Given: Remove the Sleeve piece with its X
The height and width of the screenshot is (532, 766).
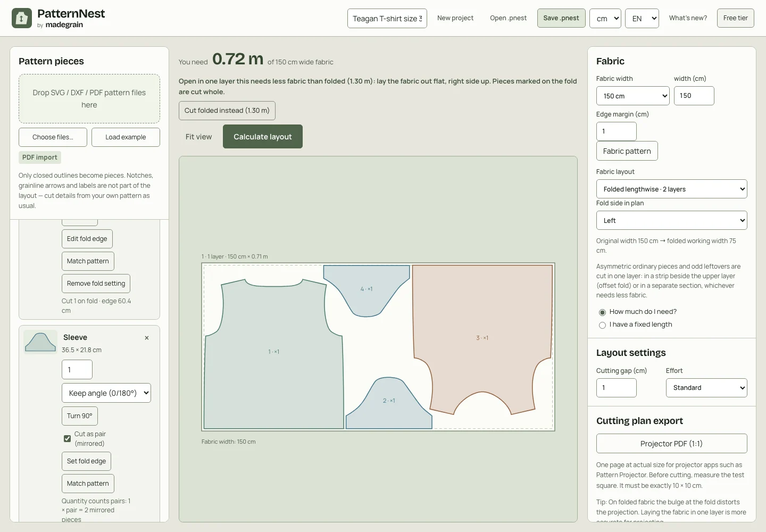Looking at the screenshot, I should (x=147, y=338).
